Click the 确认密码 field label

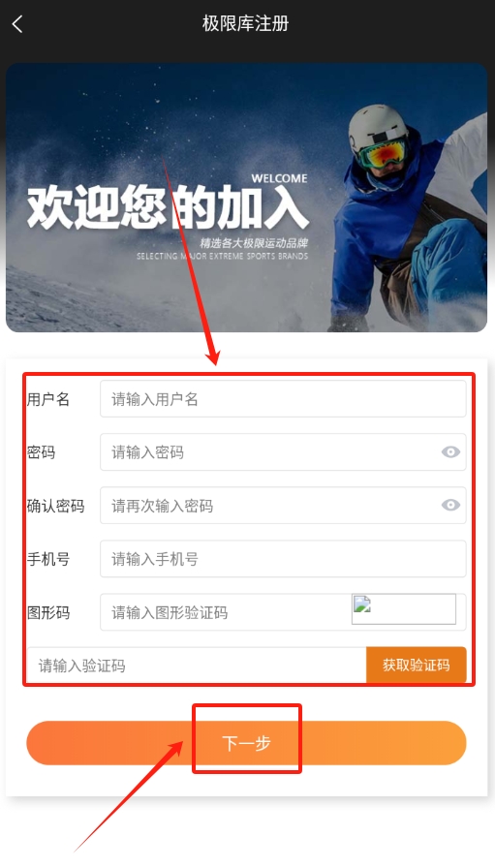(x=55, y=506)
